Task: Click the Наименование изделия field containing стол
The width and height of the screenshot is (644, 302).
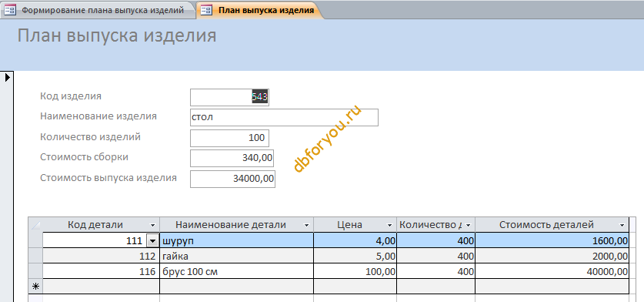Action: 284,117
